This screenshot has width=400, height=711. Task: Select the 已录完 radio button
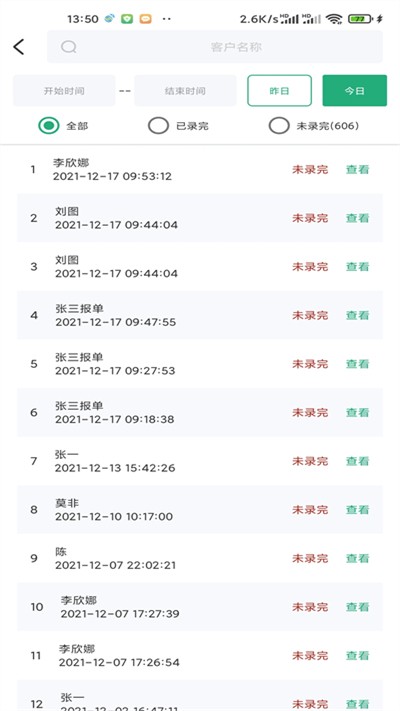point(158,126)
